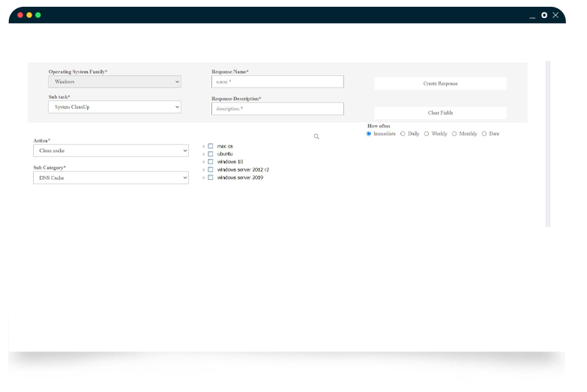This screenshot has height=392, width=587.
Task: Check the windows 10 checkbox
Action: pos(211,162)
